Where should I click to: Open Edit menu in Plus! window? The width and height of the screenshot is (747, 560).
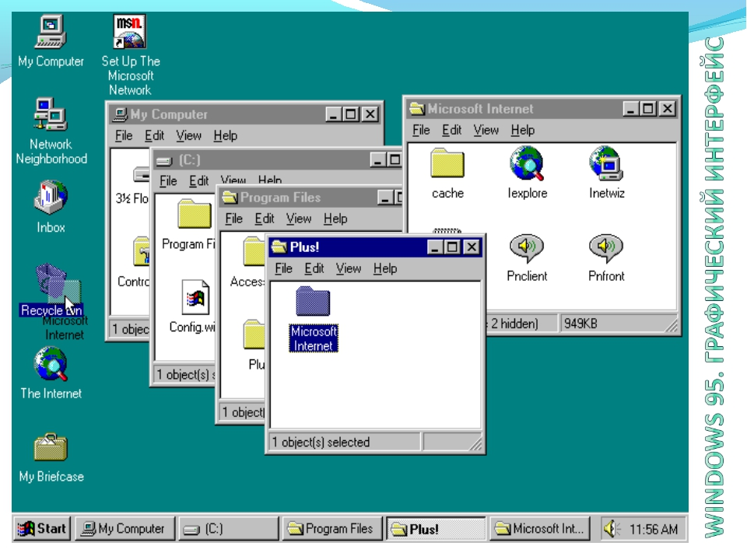pos(314,268)
